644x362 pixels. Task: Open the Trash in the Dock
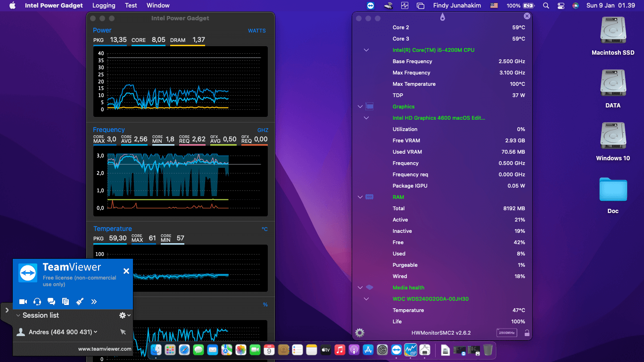pyautogui.click(x=488, y=350)
